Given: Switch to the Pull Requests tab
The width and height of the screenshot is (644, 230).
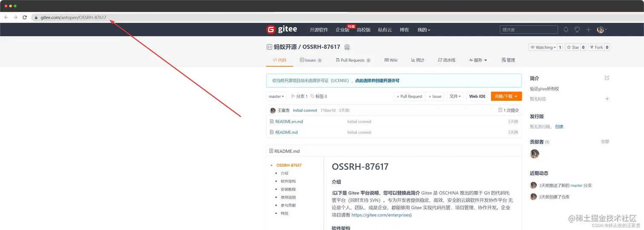Looking at the screenshot, I should 353,60.
